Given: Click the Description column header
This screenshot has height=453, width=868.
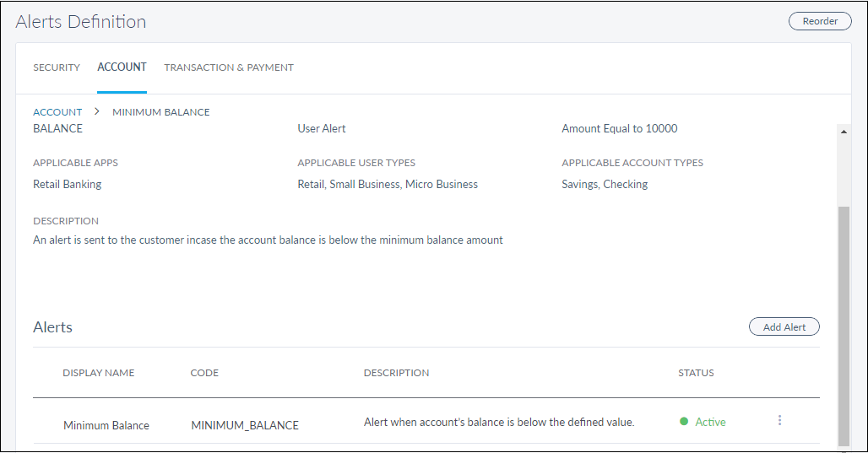Looking at the screenshot, I should [396, 373].
